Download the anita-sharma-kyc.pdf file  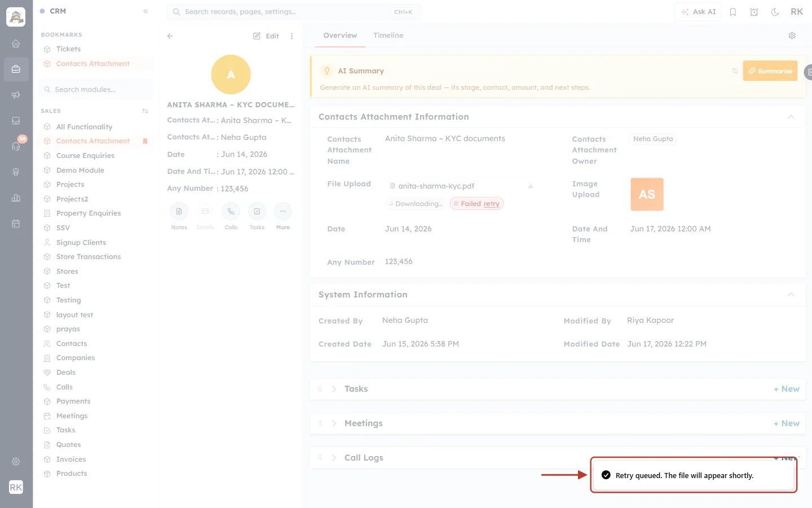tap(531, 186)
